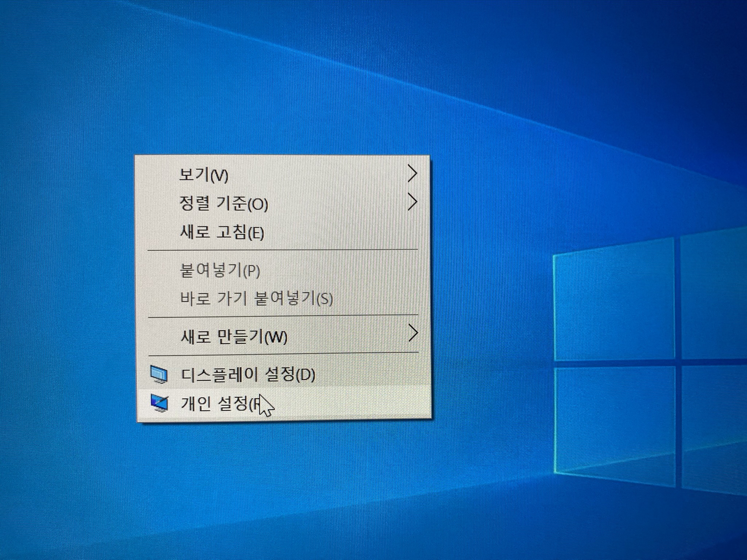Open the 정렬 기준(O) sort-by menu entry
The width and height of the screenshot is (747, 560).
(x=224, y=204)
